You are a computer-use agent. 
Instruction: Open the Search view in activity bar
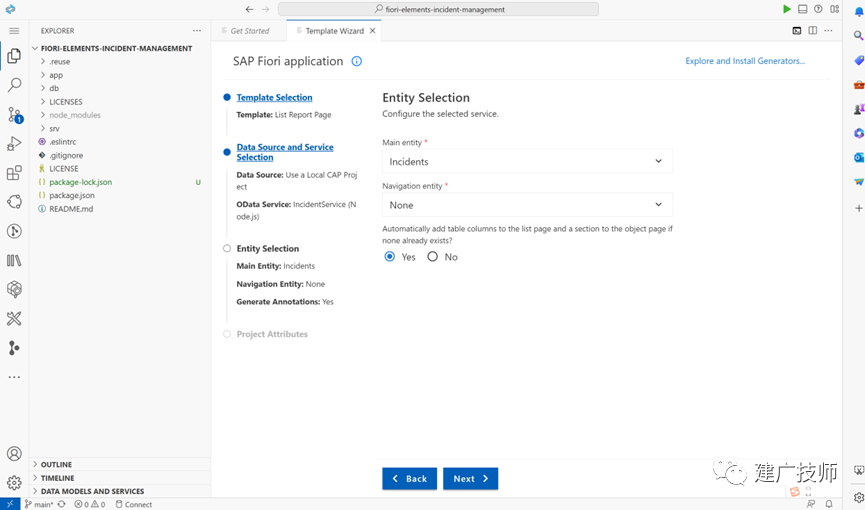(14, 85)
